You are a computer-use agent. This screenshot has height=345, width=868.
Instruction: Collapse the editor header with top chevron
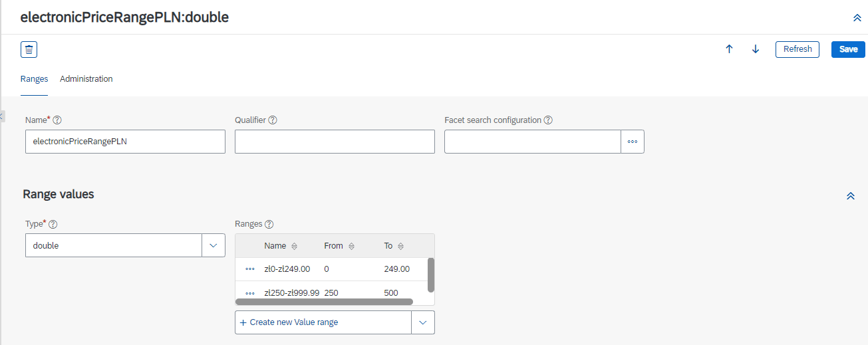click(x=857, y=18)
